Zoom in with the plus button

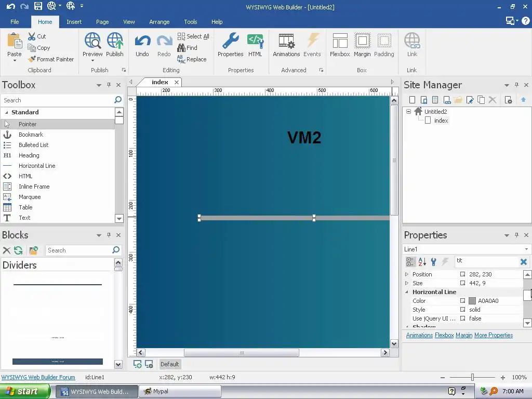(503, 377)
